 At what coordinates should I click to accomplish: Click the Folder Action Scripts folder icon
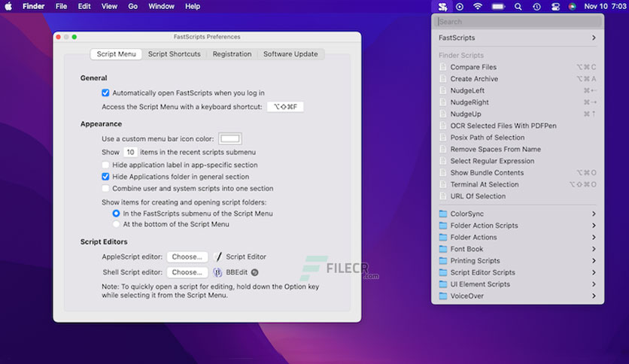pyautogui.click(x=443, y=226)
